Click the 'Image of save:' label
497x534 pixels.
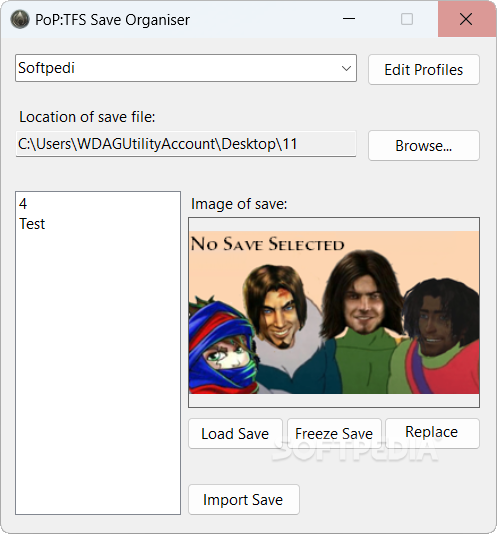coord(239,204)
